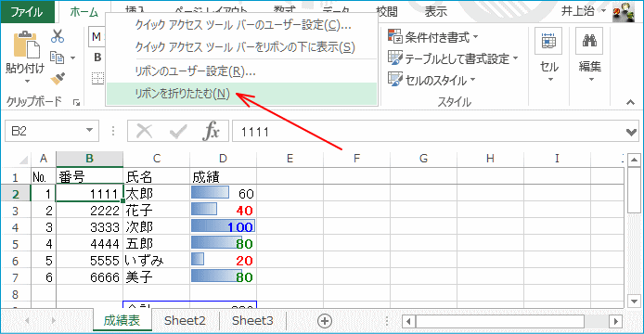The image size is (644, 334).
Task: Toggle the Bold B button
Action: click(x=97, y=58)
